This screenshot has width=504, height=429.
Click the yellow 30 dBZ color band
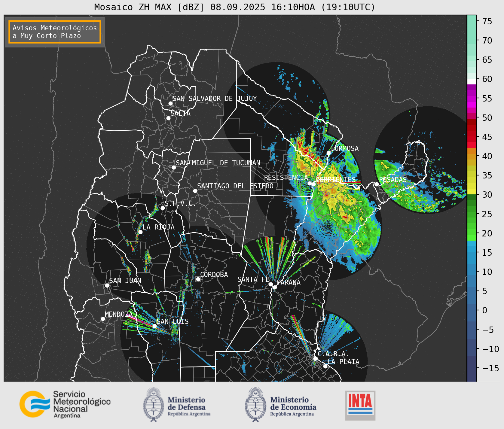472,191
